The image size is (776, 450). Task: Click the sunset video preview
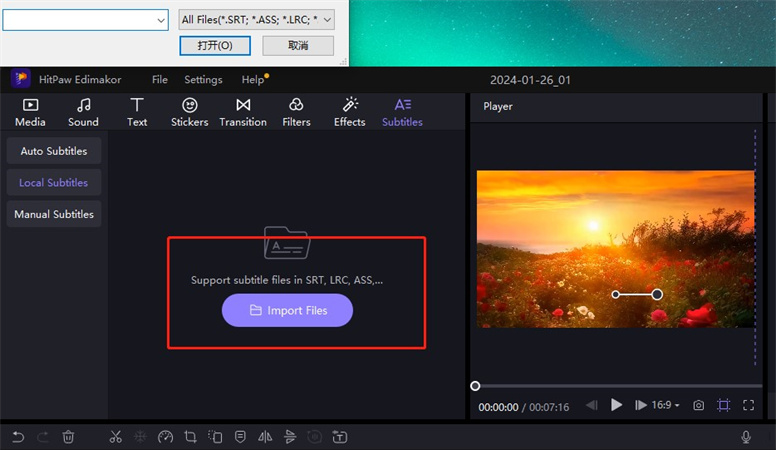pyautogui.click(x=616, y=249)
